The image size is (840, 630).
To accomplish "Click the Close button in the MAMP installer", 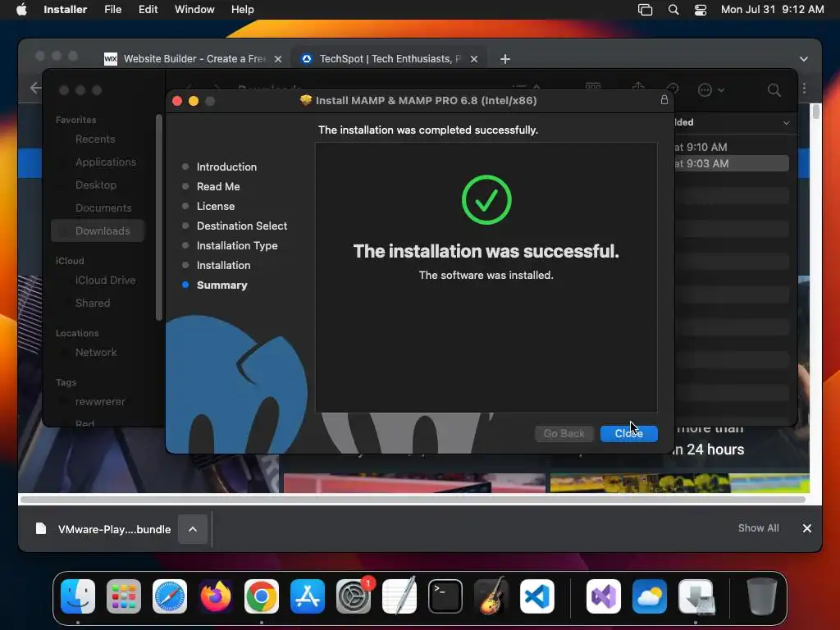I will [628, 433].
